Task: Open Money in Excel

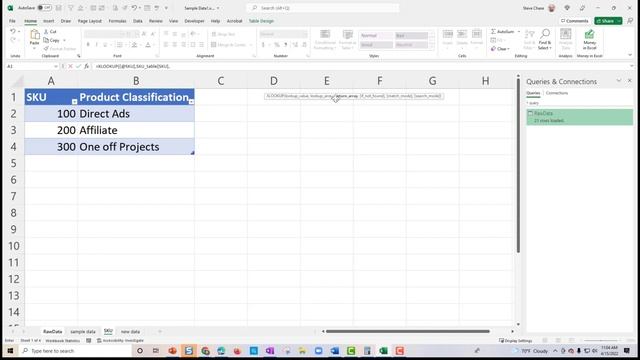Action: pyautogui.click(x=589, y=40)
